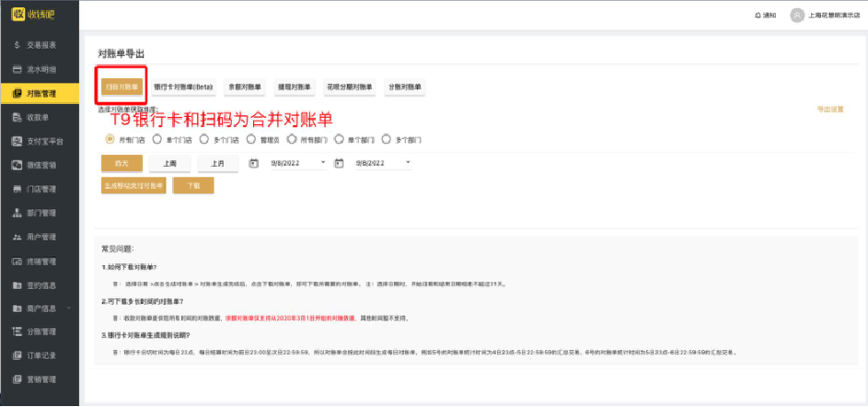Open the start date calendar icon

point(254,163)
